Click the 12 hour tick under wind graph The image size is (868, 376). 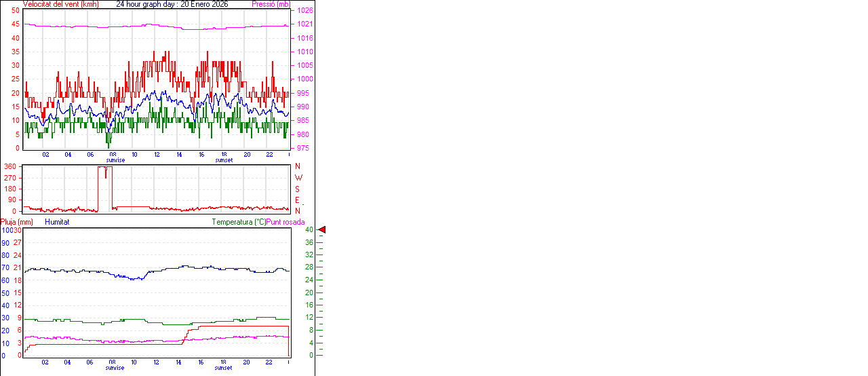coord(157,155)
